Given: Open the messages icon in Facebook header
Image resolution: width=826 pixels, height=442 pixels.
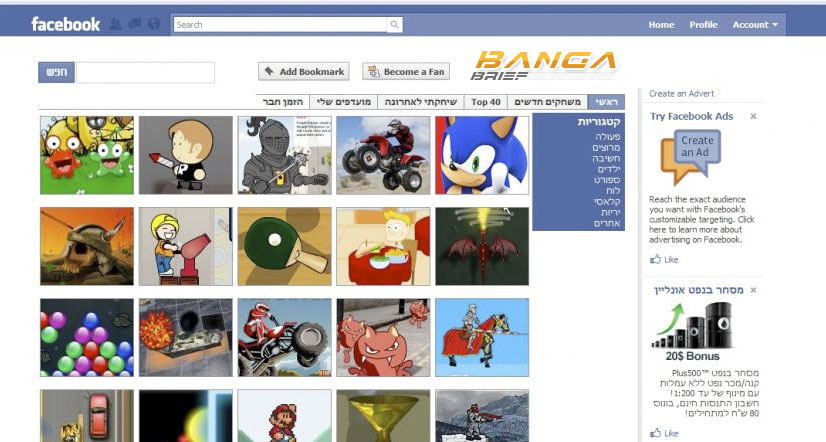Looking at the screenshot, I should [x=135, y=24].
